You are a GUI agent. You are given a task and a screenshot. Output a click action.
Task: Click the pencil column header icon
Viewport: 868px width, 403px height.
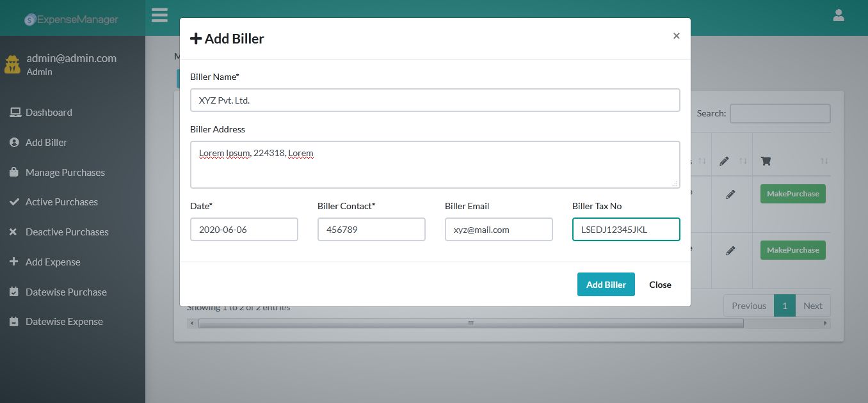(724, 161)
